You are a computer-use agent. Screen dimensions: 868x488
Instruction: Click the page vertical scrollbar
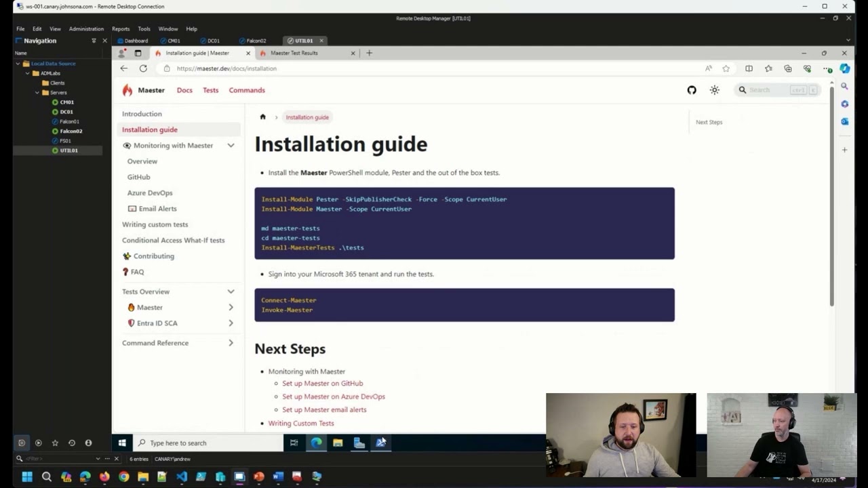click(x=831, y=197)
